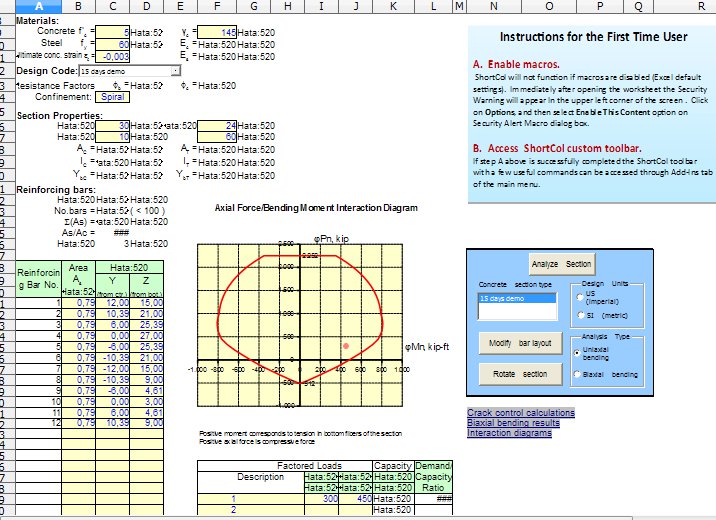
Task: Click the factored load cell with value 300
Action: (321, 499)
